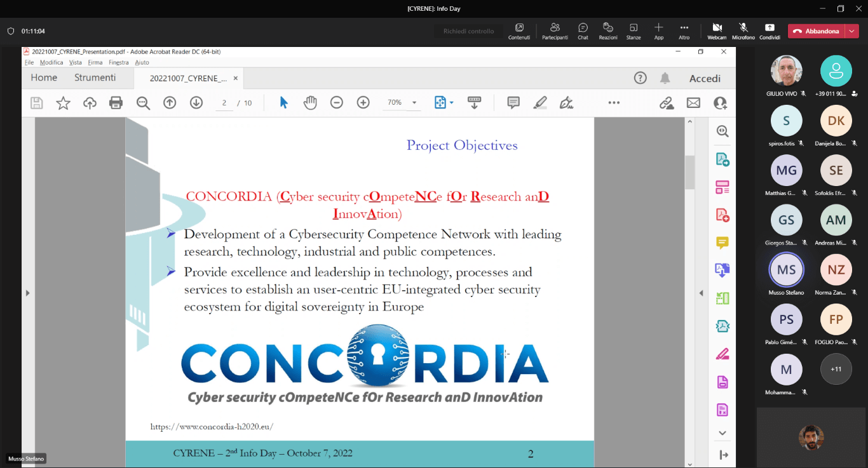Click the shield security icon
This screenshot has height=468, width=868.
(x=11, y=31)
